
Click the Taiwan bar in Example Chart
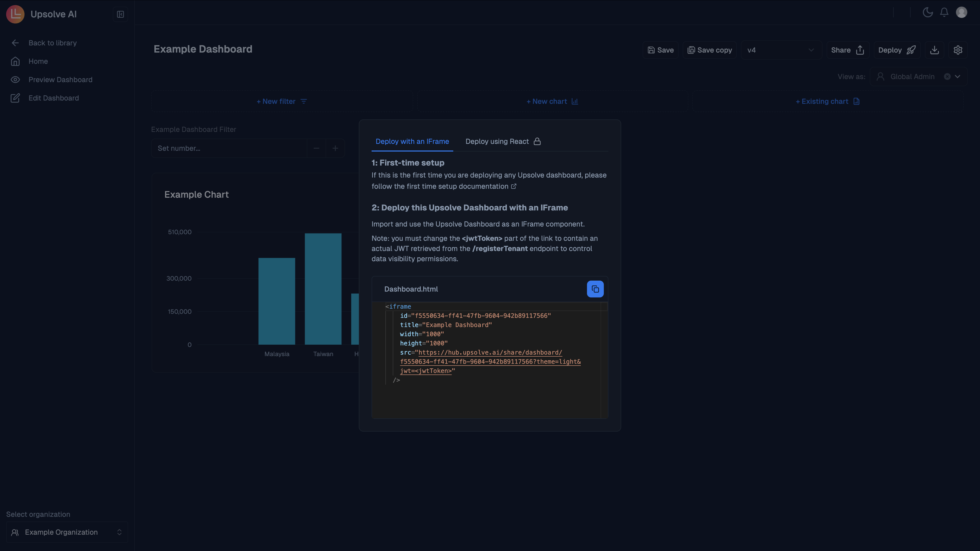[323, 289]
